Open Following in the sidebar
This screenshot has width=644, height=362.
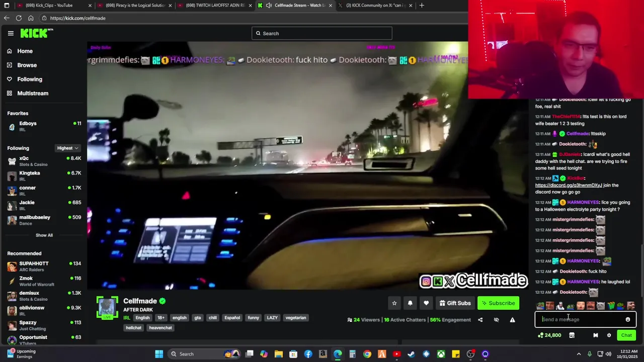point(30,79)
